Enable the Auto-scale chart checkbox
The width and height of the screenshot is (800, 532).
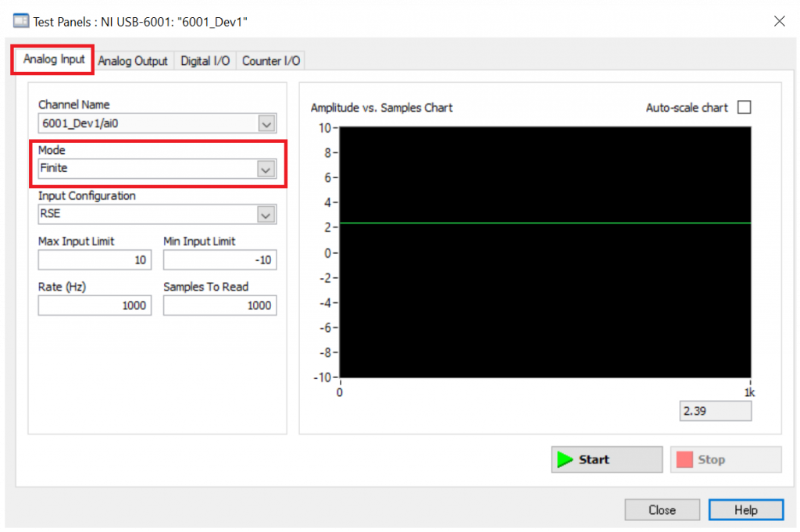tap(744, 108)
